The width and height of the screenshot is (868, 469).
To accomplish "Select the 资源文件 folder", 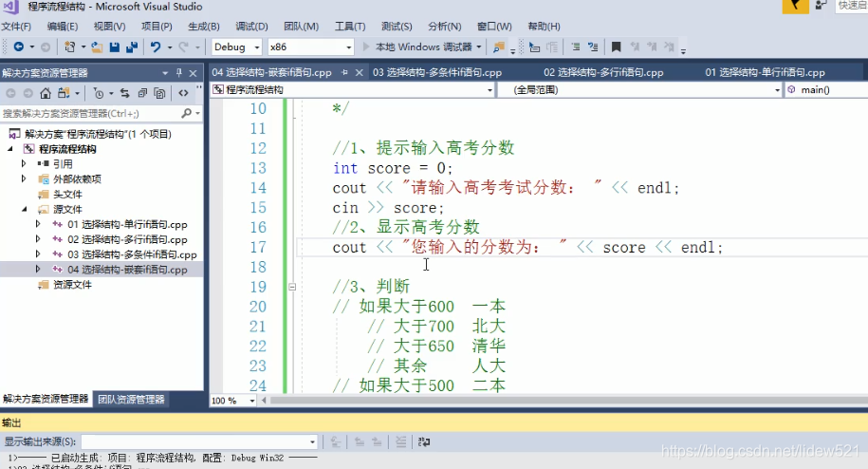I will (x=72, y=284).
